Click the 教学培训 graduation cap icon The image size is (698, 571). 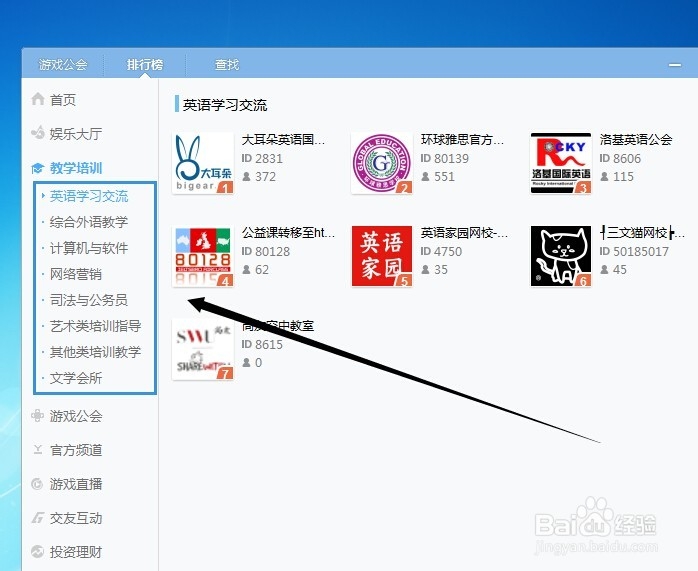pyautogui.click(x=38, y=168)
